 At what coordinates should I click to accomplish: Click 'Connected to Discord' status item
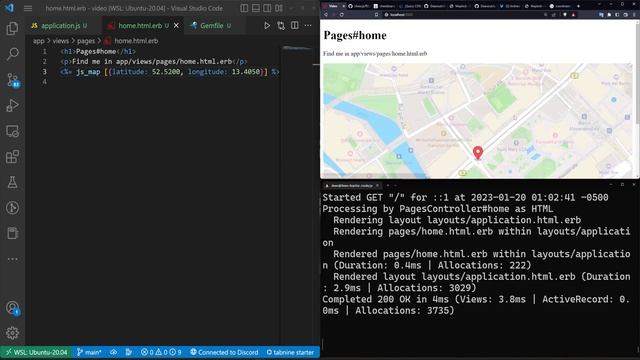pos(224,352)
